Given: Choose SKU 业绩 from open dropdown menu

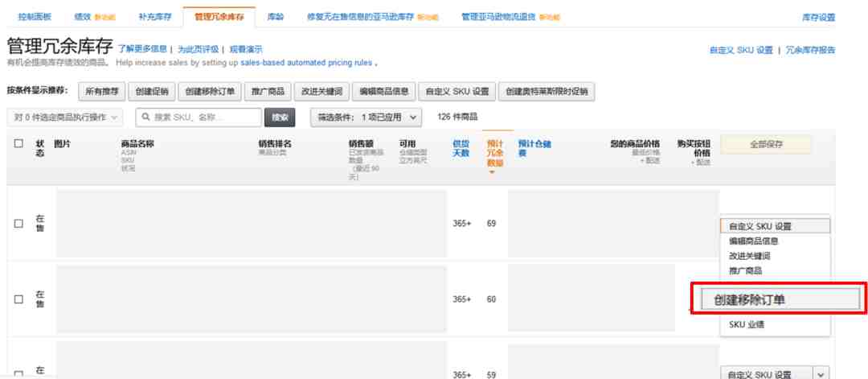Looking at the screenshot, I should 746,325.
